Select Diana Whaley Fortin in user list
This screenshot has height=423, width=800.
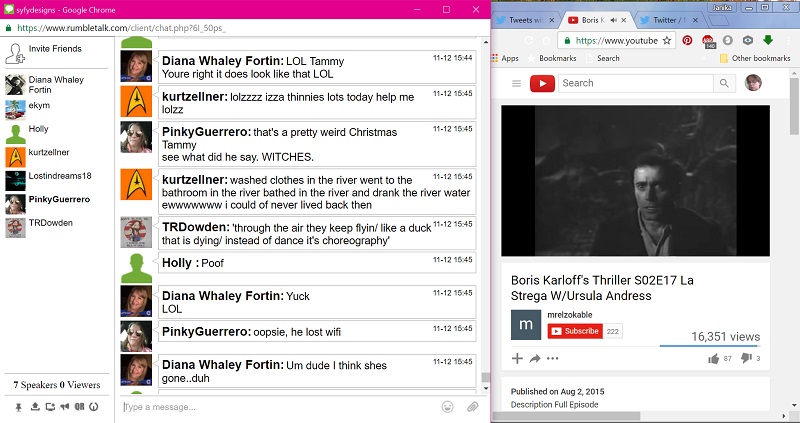pyautogui.click(x=56, y=85)
